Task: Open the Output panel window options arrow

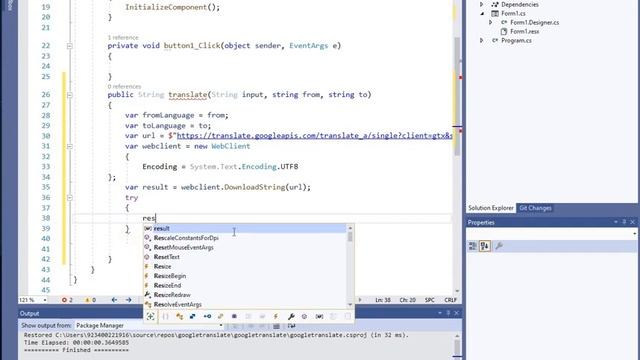Action: tap(440, 313)
